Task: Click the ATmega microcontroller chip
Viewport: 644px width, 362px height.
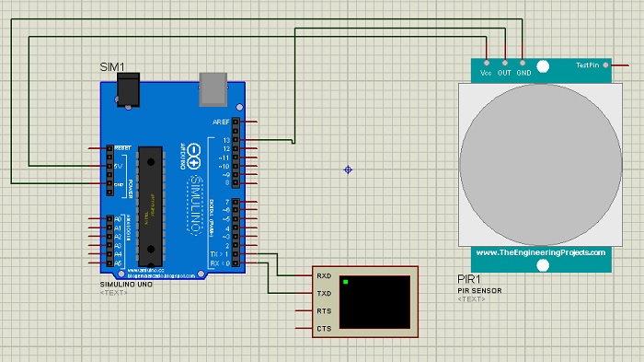Action: [x=151, y=206]
